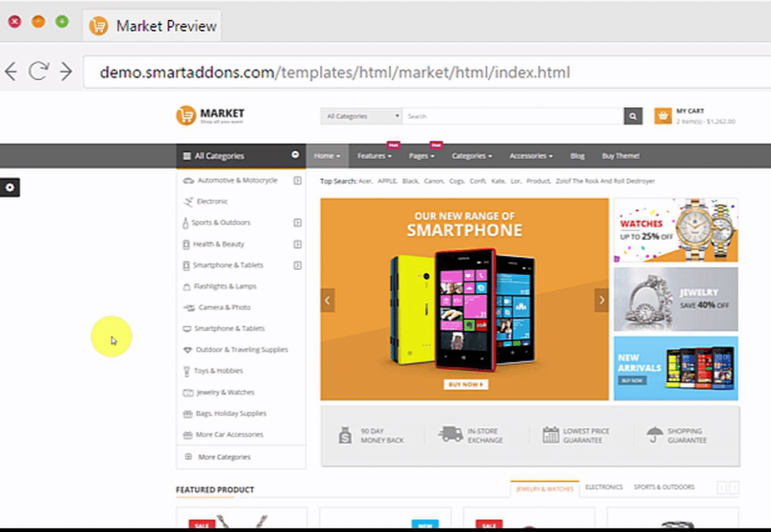Open the Blog link in navigation
The image size is (771, 532).
577,156
